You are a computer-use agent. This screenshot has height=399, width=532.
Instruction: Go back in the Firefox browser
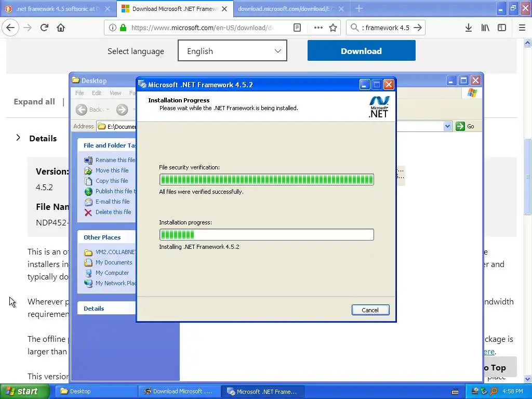tap(10, 28)
